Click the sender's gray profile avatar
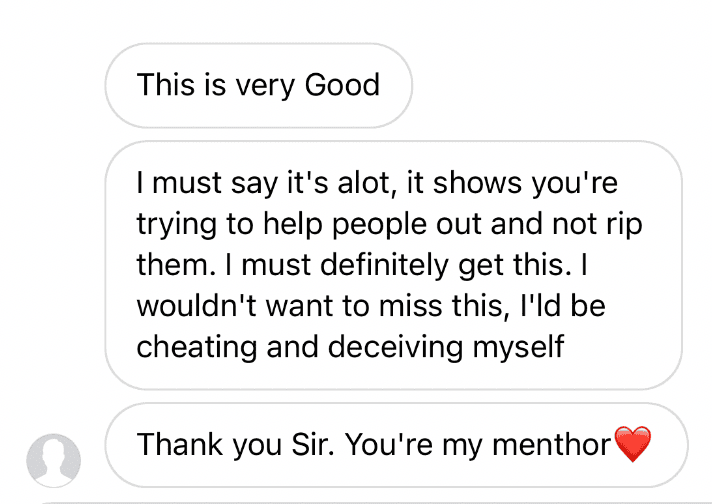 tap(53, 461)
